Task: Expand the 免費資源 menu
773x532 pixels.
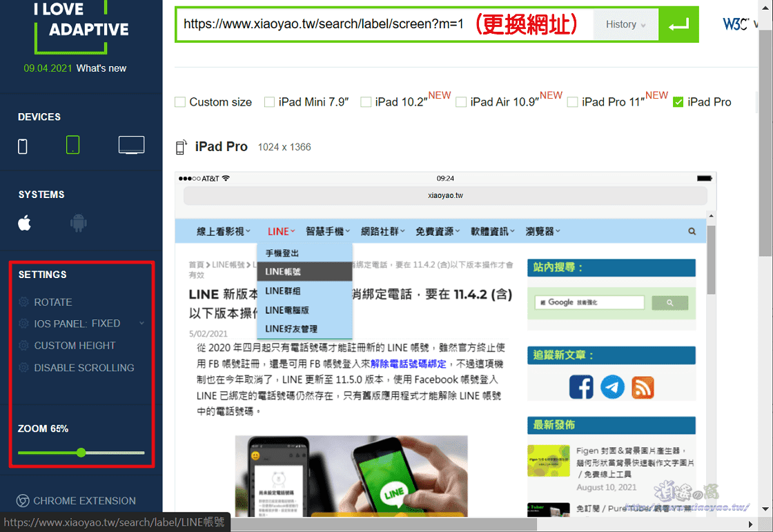Action: coord(438,231)
